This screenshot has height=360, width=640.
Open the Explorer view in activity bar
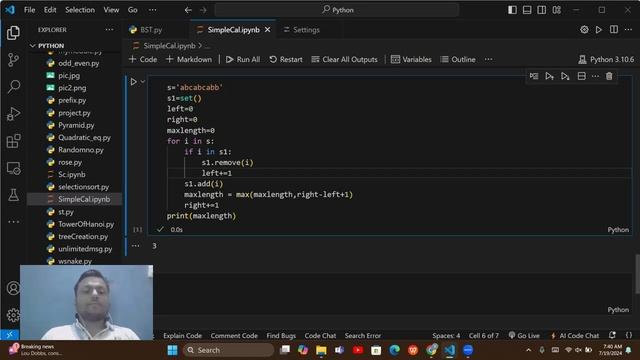point(13,33)
